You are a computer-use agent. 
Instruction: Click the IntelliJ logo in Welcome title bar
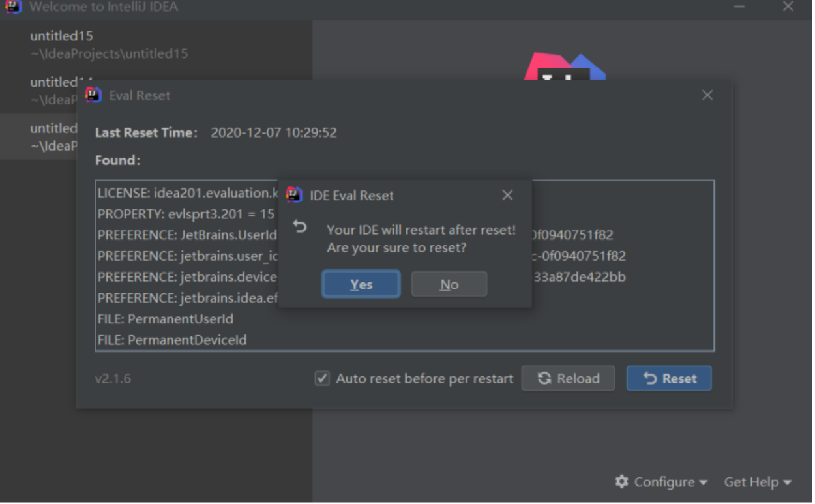pos(13,7)
